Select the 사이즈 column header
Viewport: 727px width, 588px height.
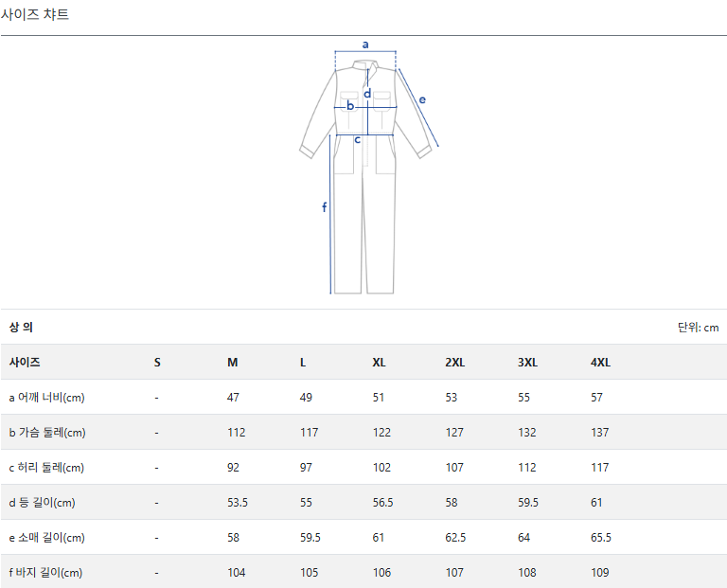coord(25,363)
